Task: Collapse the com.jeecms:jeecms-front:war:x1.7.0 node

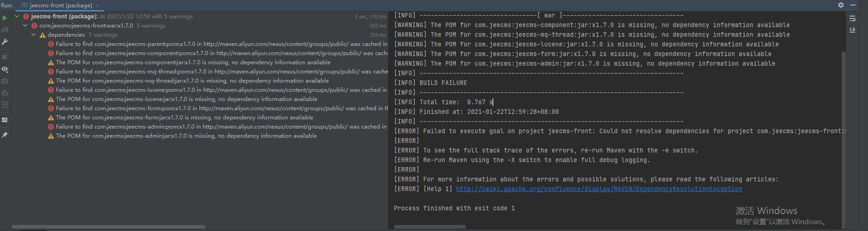Action: point(25,26)
